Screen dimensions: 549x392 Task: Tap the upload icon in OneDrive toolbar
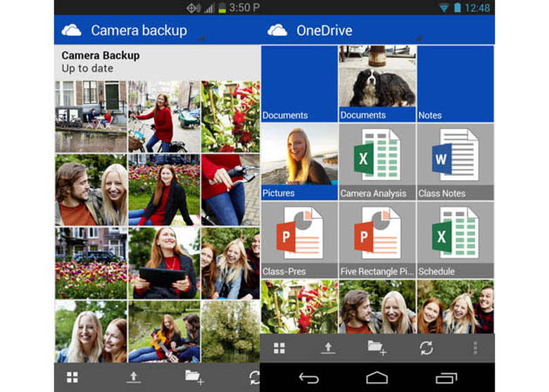coord(328,348)
